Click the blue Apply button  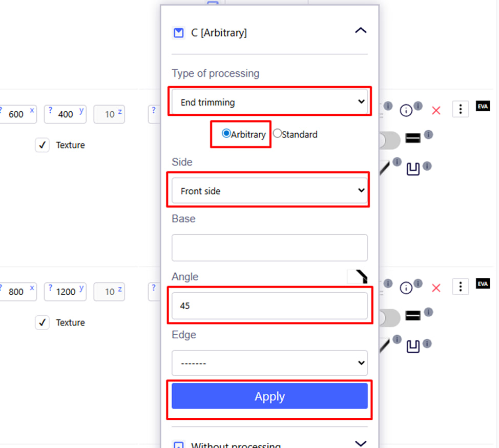(269, 396)
